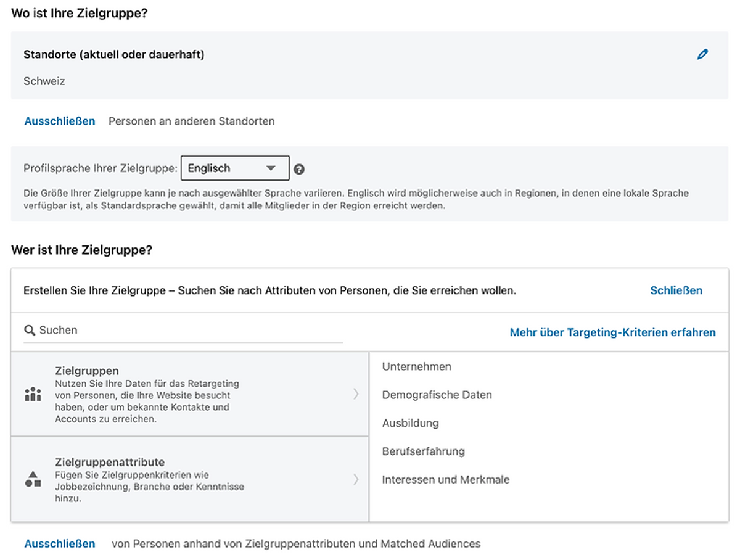Choose the Ausbildung category
The image size is (740, 560).
click(411, 424)
